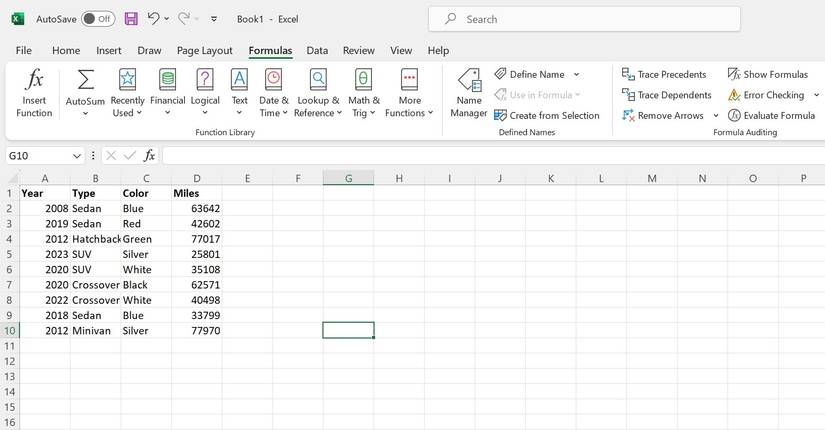The height and width of the screenshot is (430, 825).
Task: Click in the Search box
Action: [x=584, y=19]
